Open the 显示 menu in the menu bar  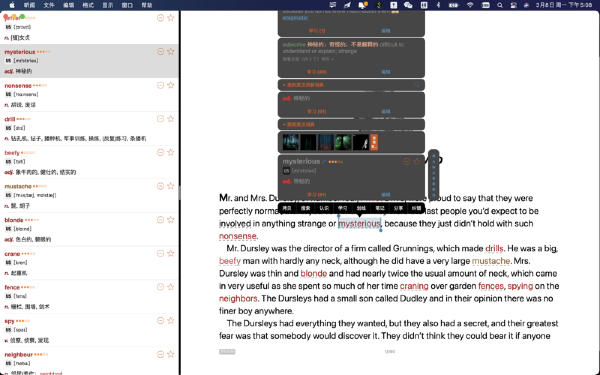[x=108, y=5]
